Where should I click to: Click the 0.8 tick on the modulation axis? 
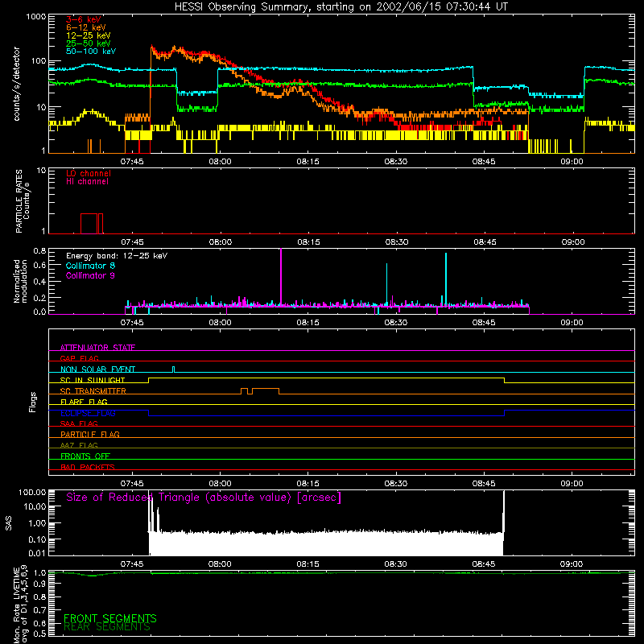pos(39,250)
